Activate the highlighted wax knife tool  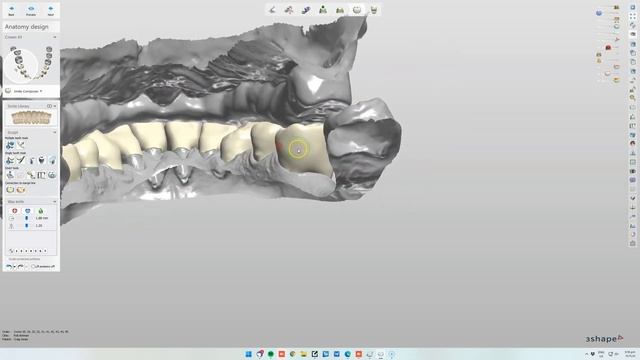(52, 160)
